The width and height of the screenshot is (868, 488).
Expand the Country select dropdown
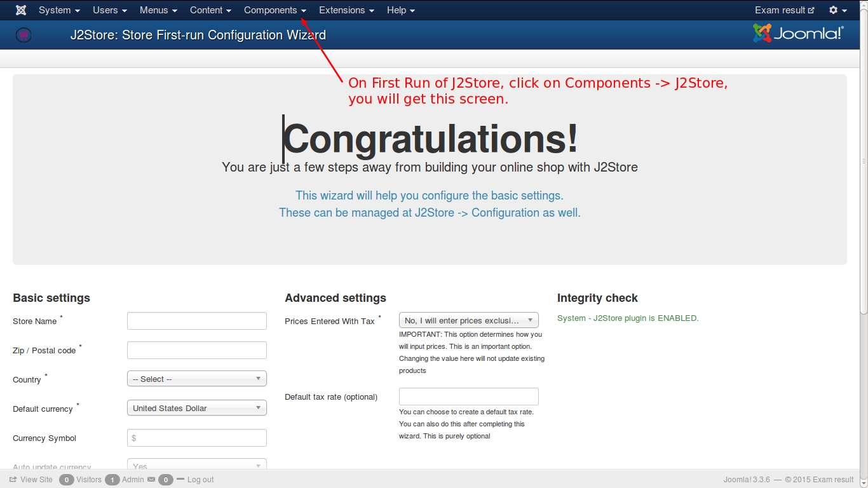coord(196,379)
